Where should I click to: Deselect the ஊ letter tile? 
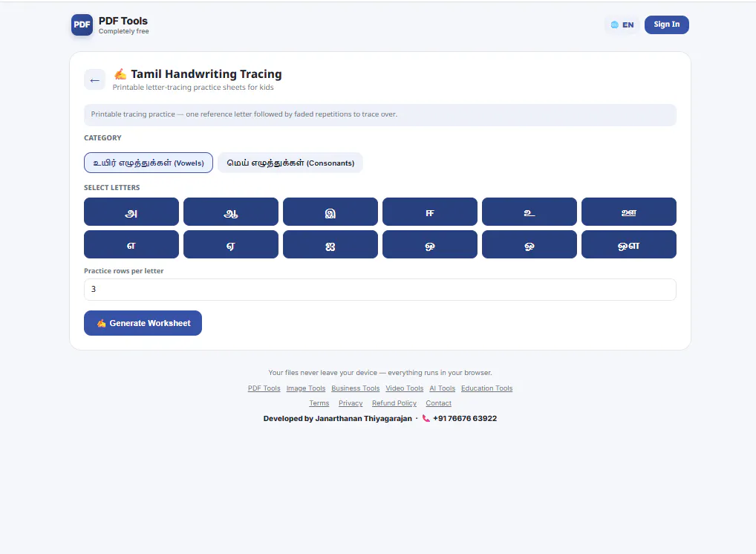coord(629,212)
